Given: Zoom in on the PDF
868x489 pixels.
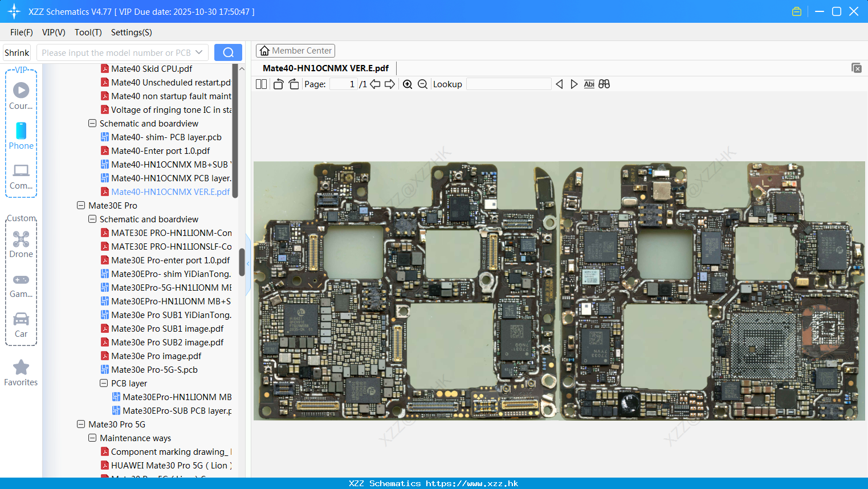Looking at the screenshot, I should (407, 84).
